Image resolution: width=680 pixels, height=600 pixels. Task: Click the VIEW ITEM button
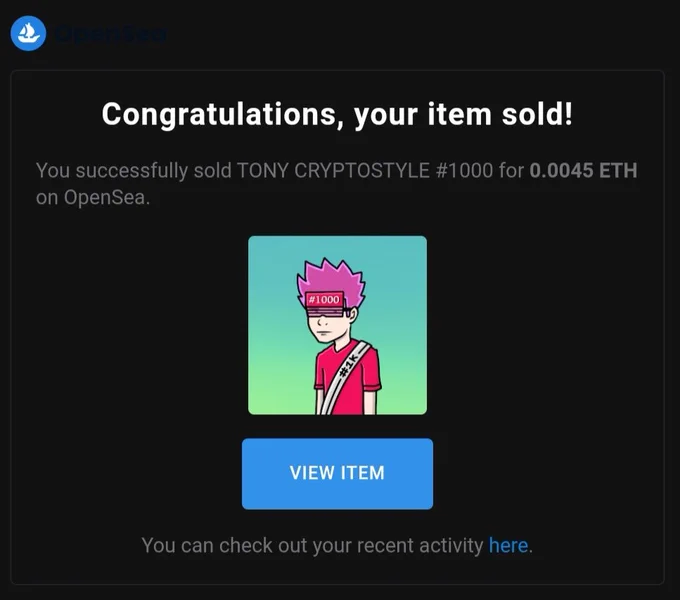tap(337, 473)
